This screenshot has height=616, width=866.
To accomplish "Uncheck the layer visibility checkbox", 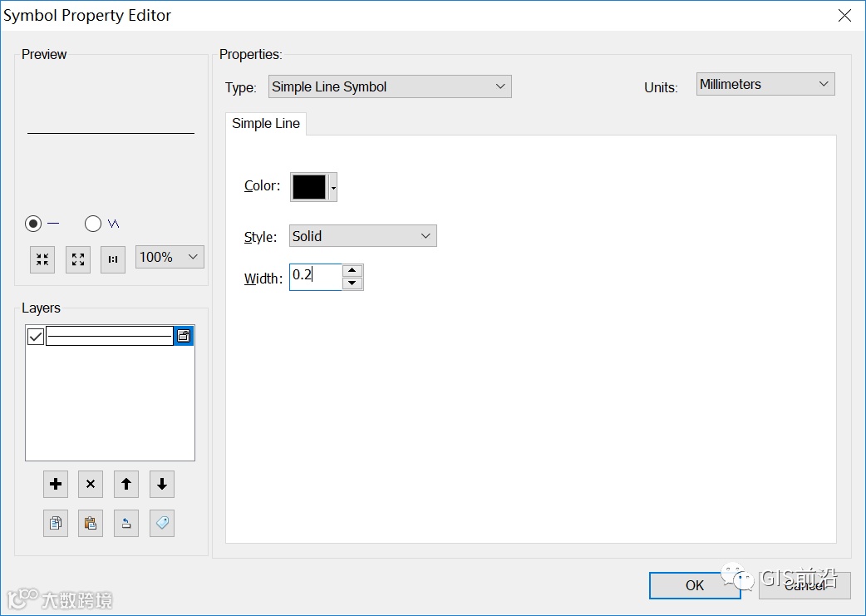I will pyautogui.click(x=36, y=336).
